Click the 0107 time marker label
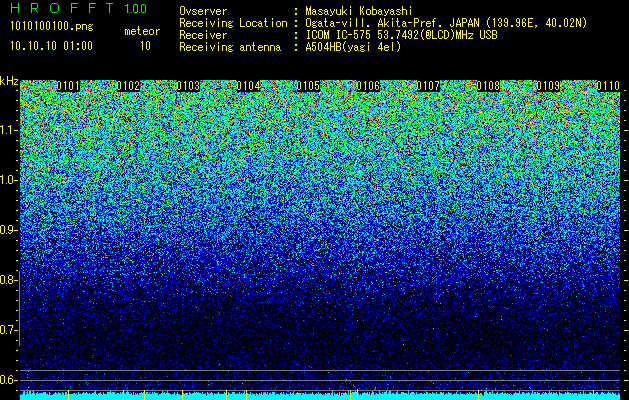 coord(428,86)
